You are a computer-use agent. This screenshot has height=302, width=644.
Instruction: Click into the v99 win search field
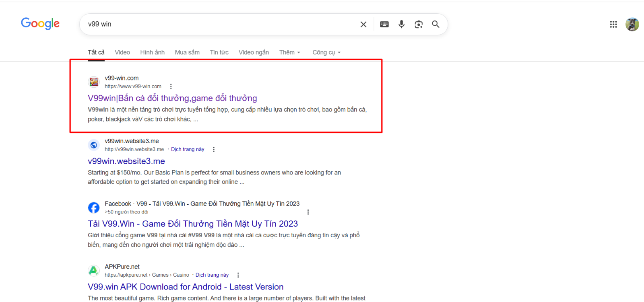click(221, 24)
